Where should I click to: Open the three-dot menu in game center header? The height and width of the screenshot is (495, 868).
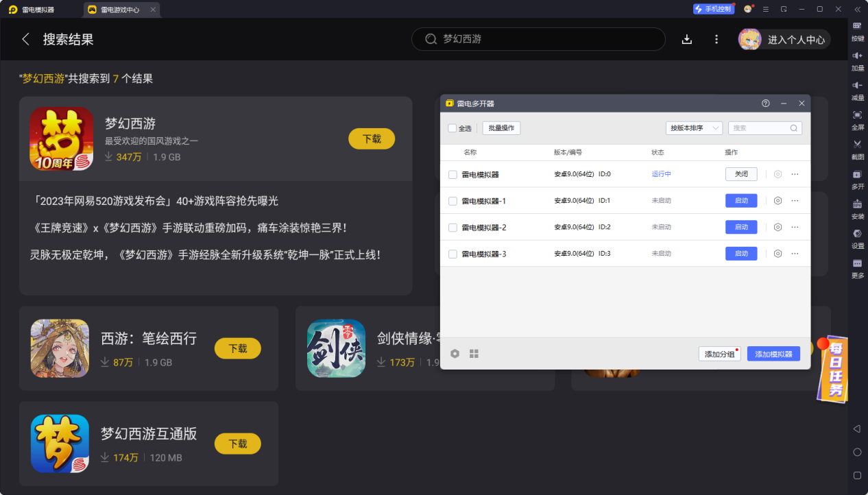pos(716,39)
